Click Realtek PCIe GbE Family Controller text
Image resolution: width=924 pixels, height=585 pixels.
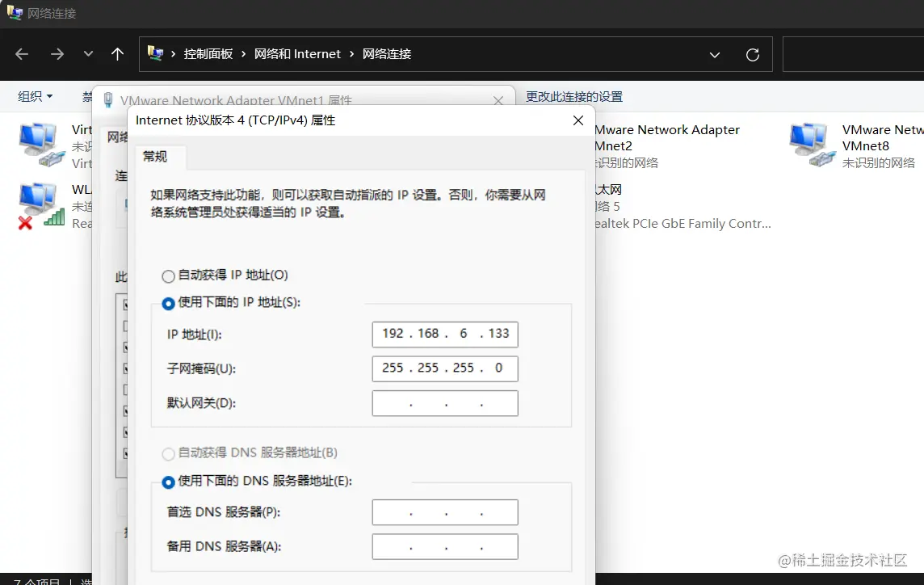tap(682, 224)
